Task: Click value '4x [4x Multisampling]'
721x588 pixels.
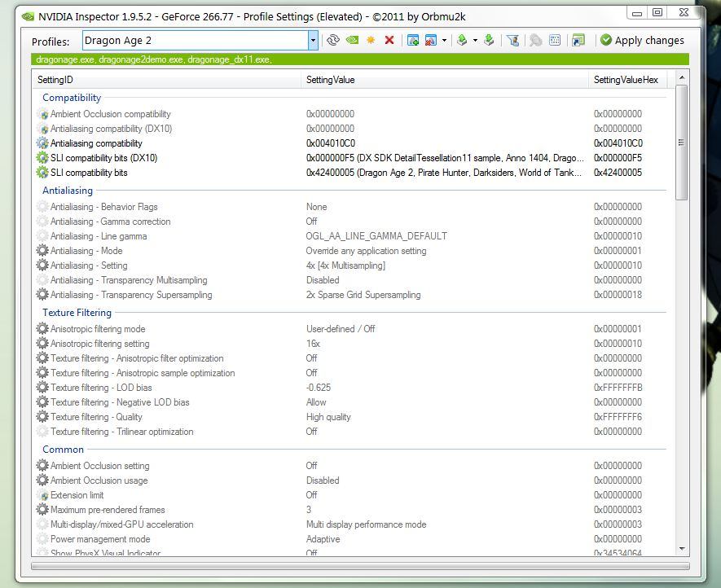Action: pyautogui.click(x=345, y=265)
